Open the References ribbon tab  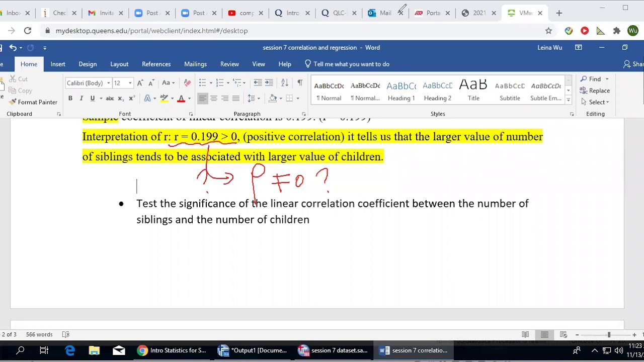point(156,64)
